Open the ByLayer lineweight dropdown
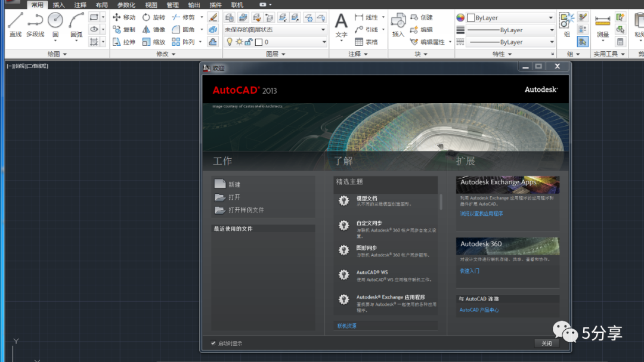The height and width of the screenshot is (362, 644). (510, 30)
